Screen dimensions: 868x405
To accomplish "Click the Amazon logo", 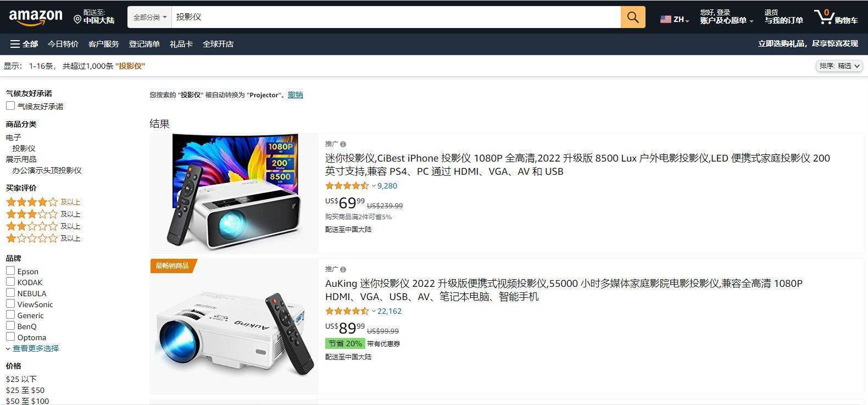I will (x=36, y=17).
